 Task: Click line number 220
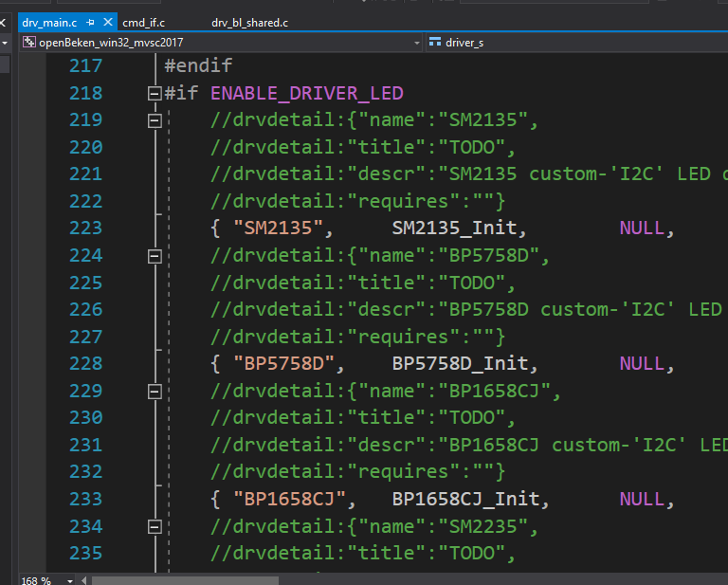(86, 147)
